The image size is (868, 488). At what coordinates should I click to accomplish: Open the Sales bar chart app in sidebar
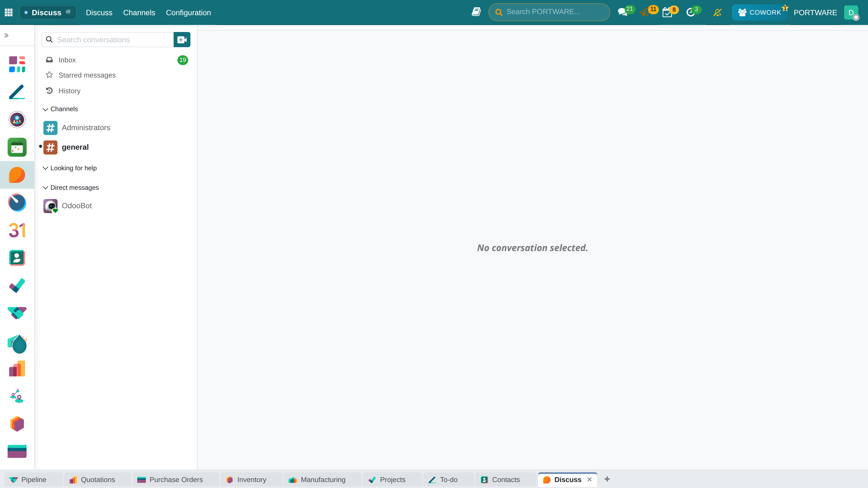[x=17, y=368]
